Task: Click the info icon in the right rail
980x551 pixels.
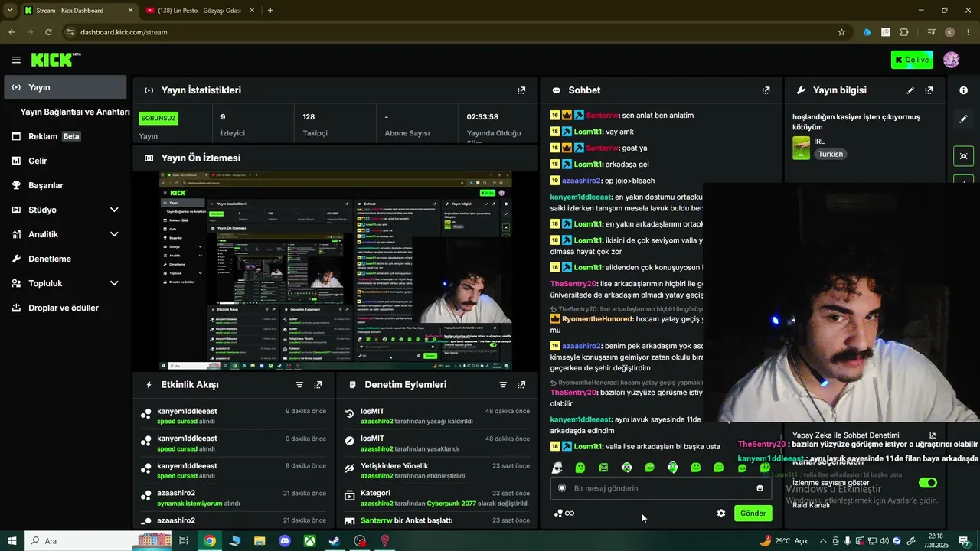Action: pos(963,90)
